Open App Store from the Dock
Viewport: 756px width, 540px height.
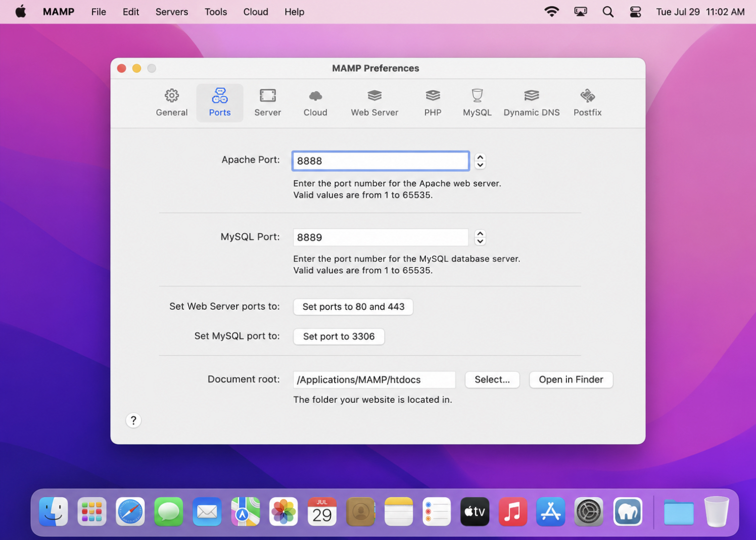click(x=551, y=512)
